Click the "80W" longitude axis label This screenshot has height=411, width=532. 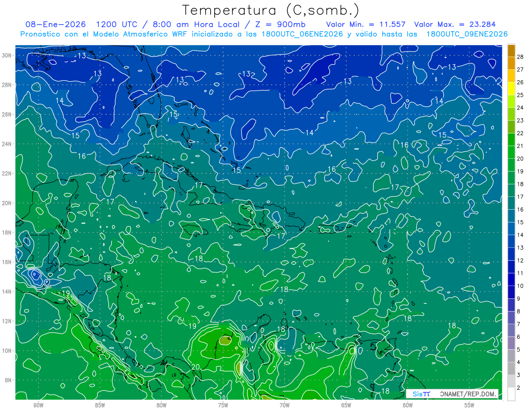click(x=161, y=405)
